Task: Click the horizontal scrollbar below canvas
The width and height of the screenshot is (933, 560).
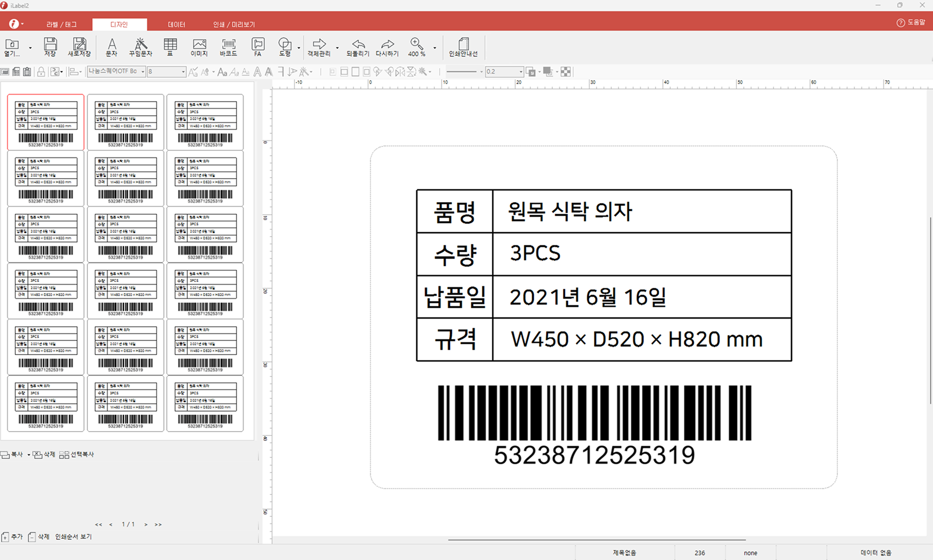Action: click(597, 540)
